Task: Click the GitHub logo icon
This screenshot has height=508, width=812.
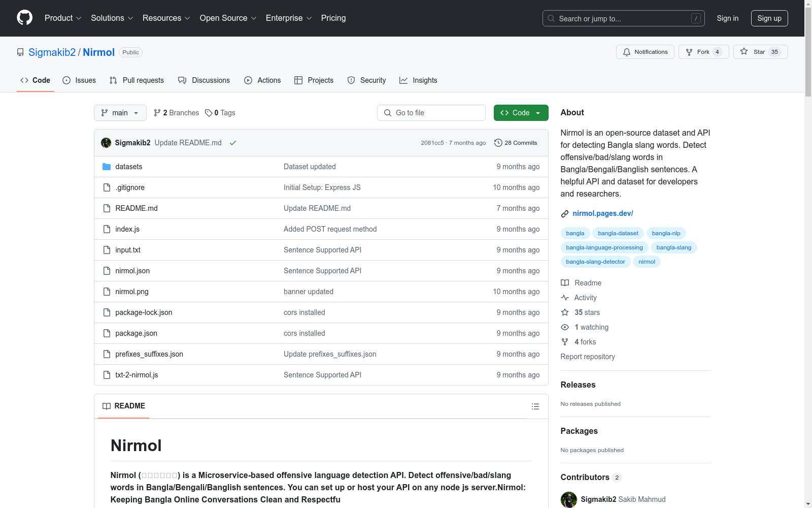Action: coord(24,18)
